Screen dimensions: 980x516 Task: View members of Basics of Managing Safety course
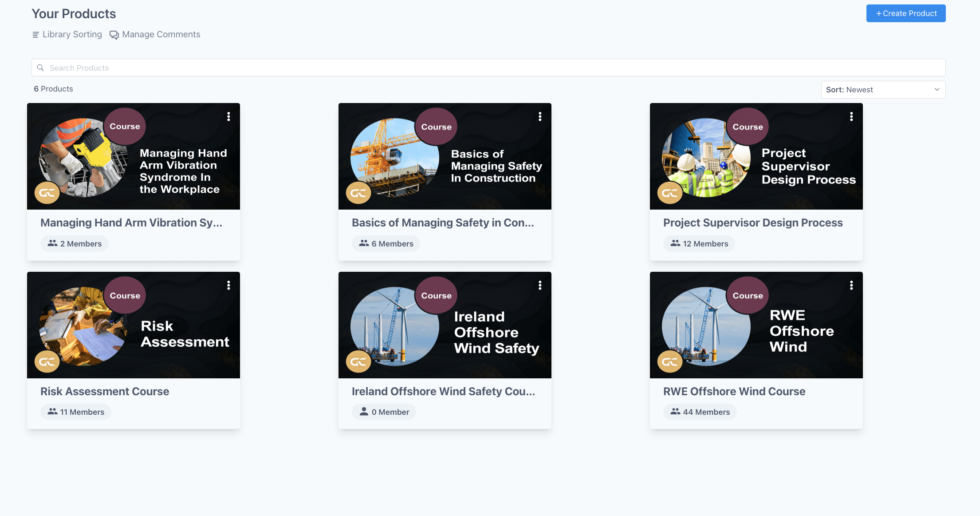386,243
